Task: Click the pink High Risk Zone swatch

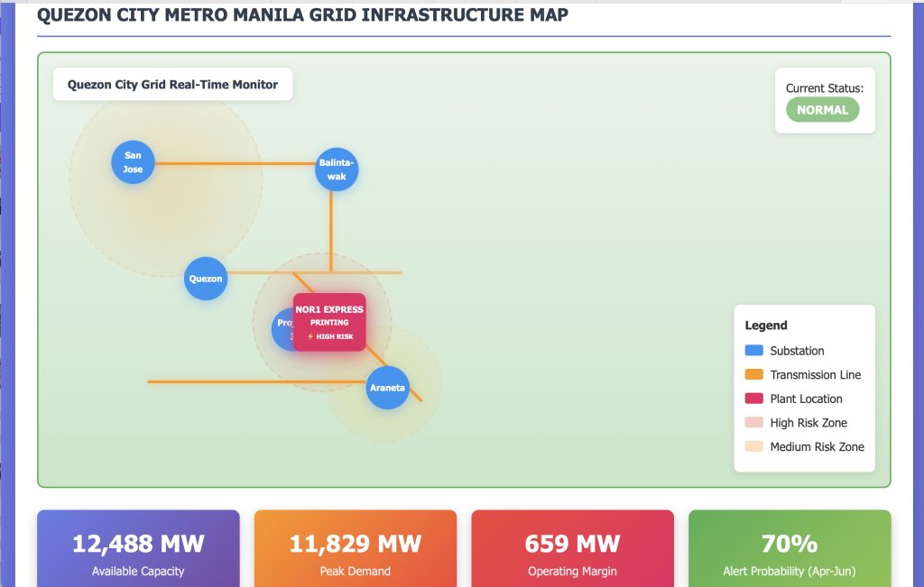Action: coord(753,423)
